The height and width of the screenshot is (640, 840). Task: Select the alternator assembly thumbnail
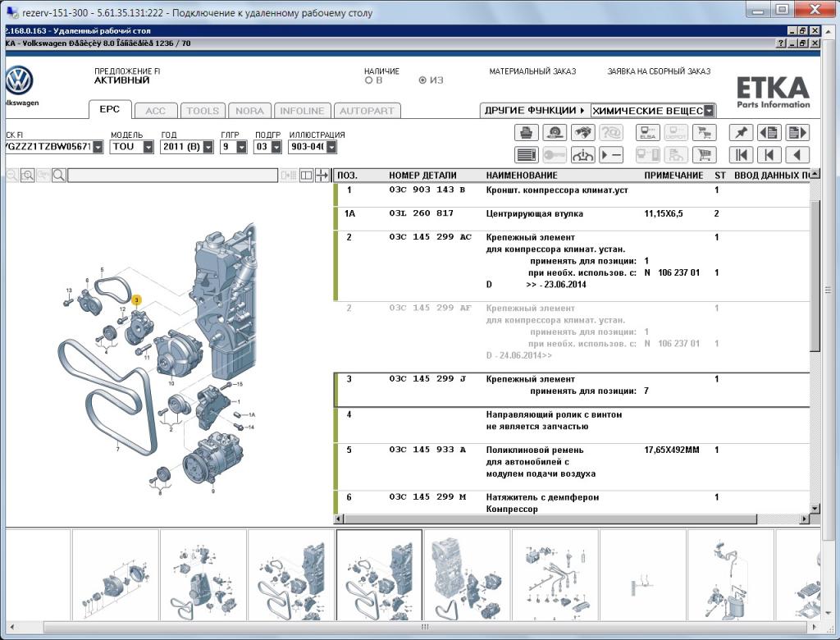(116, 576)
